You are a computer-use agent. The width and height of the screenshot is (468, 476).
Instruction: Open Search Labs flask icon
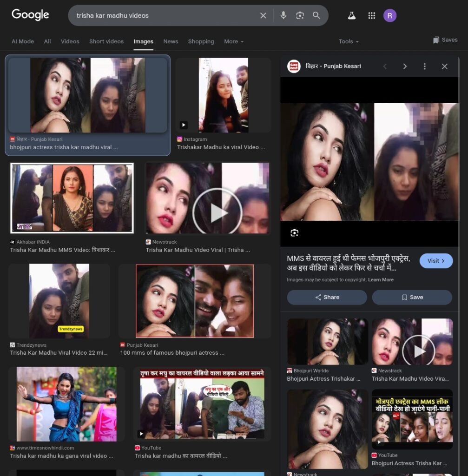352,15
